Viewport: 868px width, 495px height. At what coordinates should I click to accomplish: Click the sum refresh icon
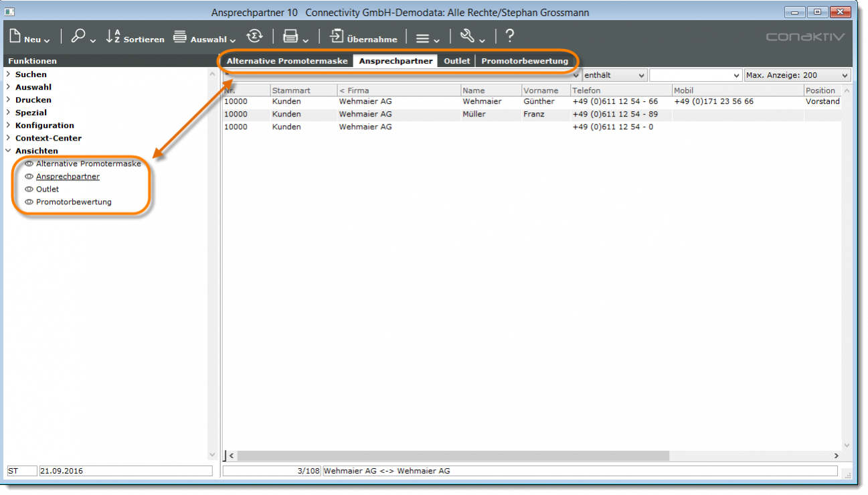(x=254, y=37)
